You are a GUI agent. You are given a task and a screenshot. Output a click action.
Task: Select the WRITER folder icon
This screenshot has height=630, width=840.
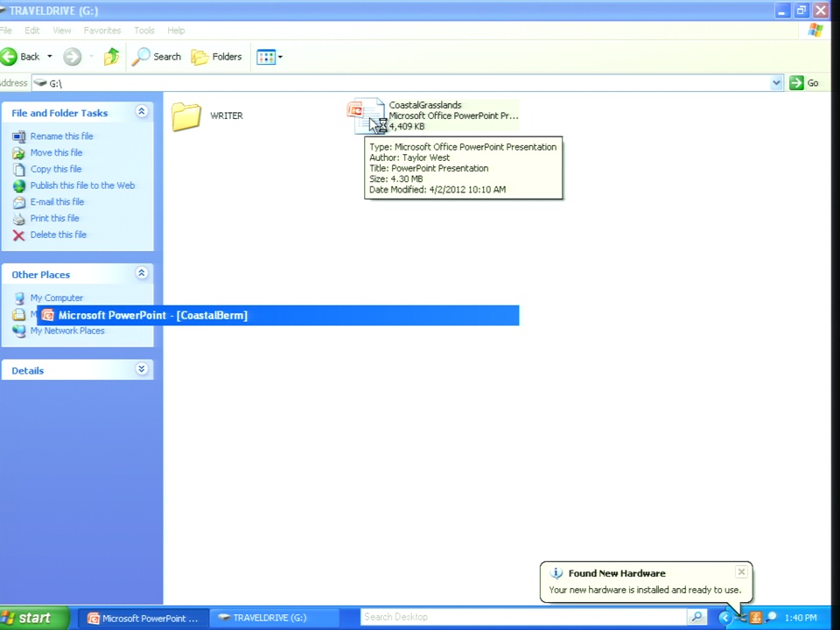tap(186, 116)
